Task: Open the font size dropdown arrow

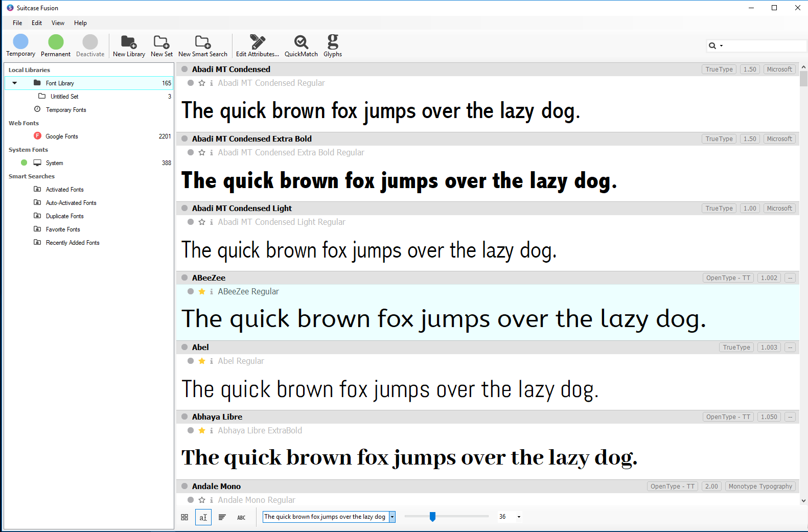Action: (519, 517)
